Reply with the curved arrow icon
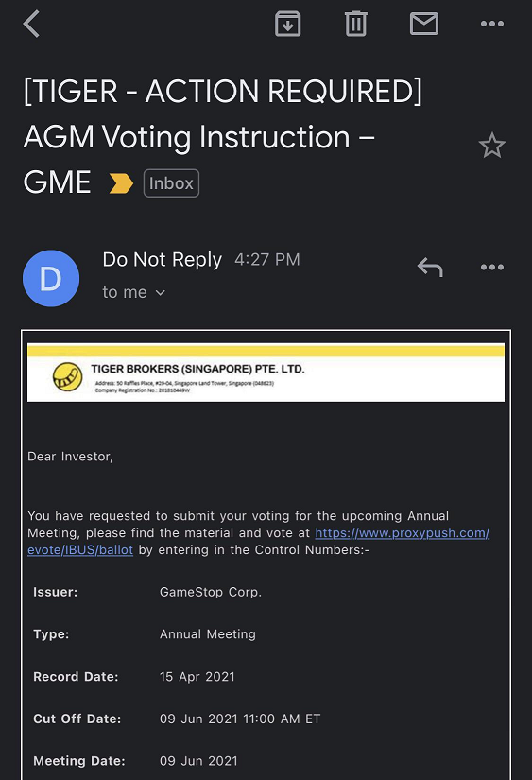 [x=430, y=268]
